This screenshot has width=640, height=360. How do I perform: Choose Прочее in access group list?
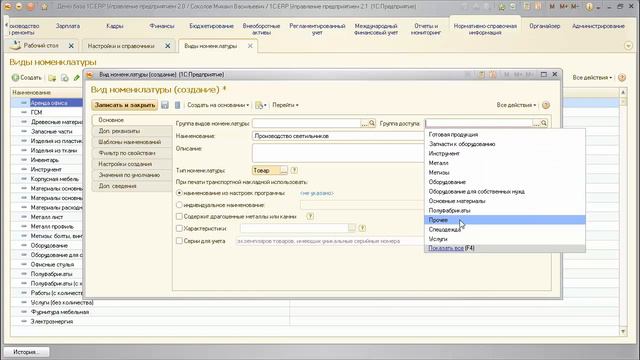pos(505,220)
